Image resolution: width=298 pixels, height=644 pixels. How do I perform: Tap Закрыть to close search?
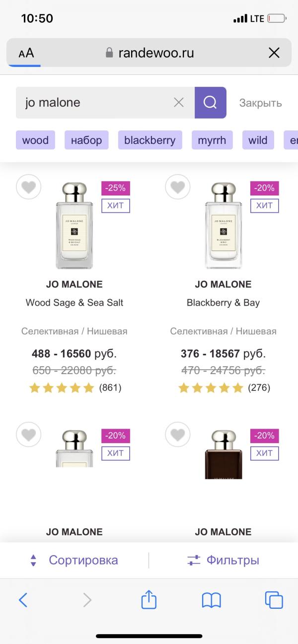(x=260, y=103)
